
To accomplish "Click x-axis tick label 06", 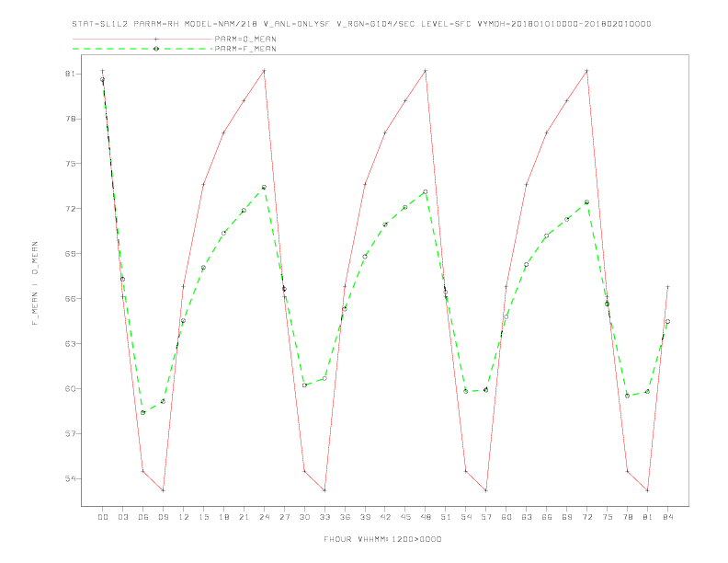I will 143,517.
